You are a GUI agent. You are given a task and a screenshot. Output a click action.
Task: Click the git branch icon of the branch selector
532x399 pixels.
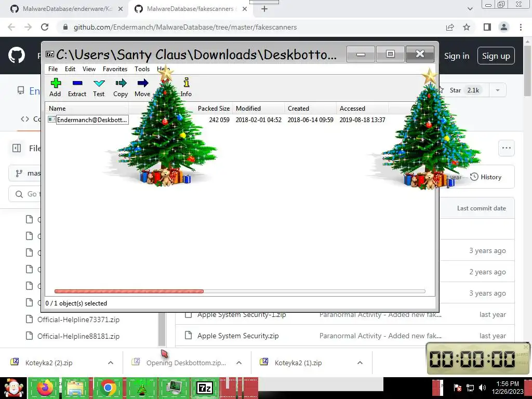(x=19, y=174)
